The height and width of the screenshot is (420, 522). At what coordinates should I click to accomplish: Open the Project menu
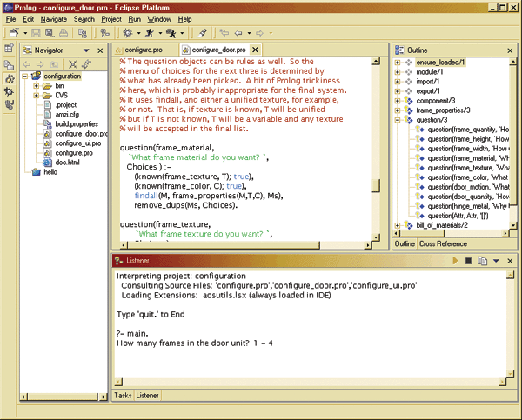110,18
